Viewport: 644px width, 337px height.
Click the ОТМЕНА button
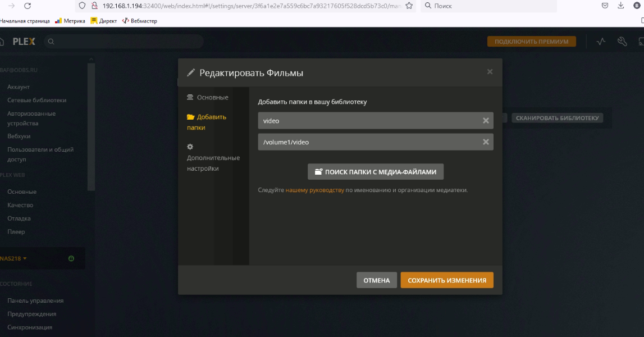tap(376, 280)
